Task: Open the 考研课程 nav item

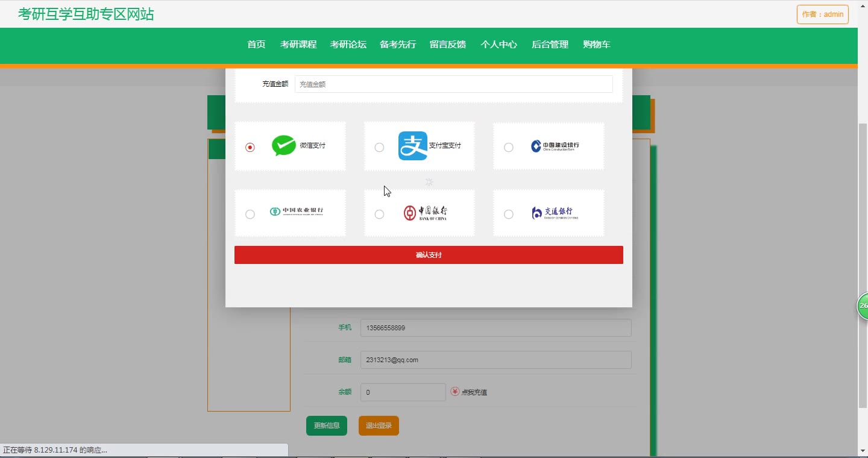Action: (298, 45)
